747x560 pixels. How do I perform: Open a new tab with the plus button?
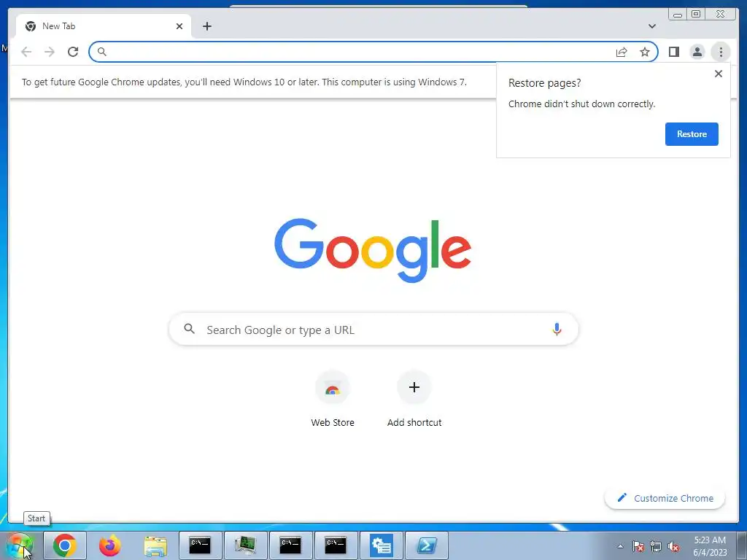coord(206,26)
